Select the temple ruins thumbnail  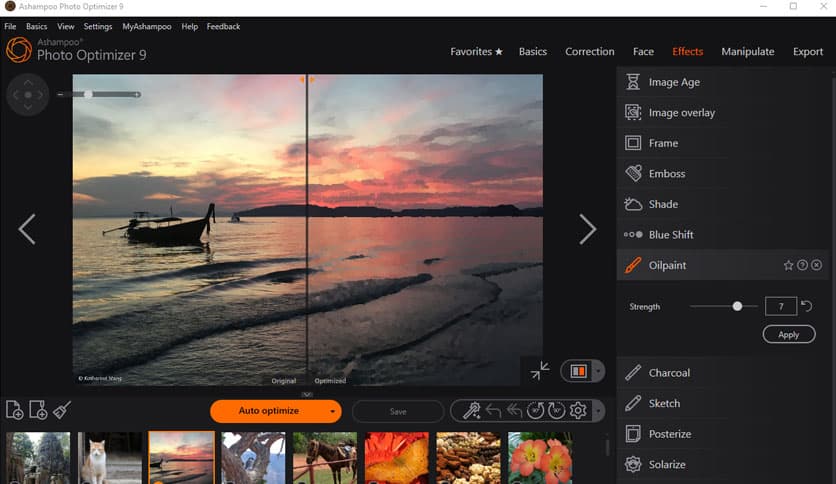[38, 458]
